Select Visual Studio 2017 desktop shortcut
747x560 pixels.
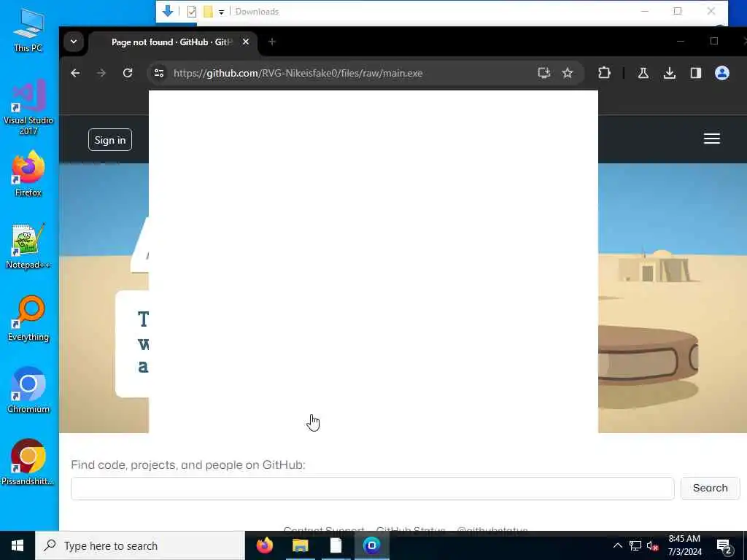[x=28, y=107]
